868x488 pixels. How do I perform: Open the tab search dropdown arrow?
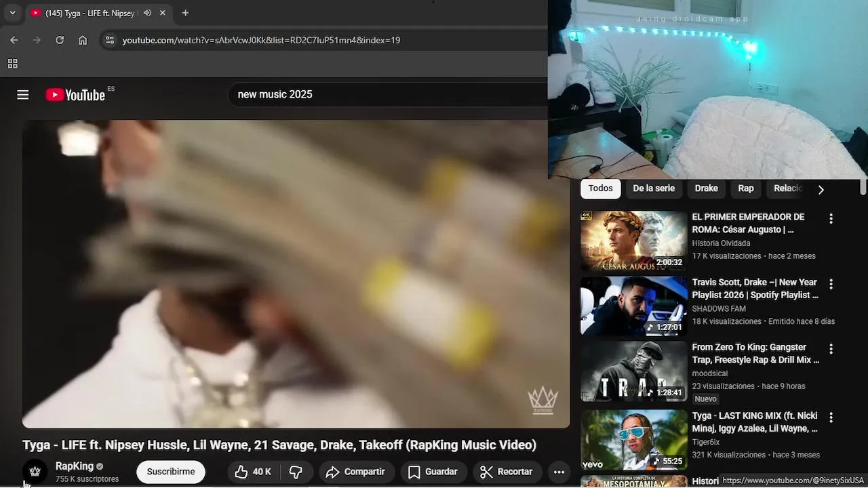coord(12,13)
